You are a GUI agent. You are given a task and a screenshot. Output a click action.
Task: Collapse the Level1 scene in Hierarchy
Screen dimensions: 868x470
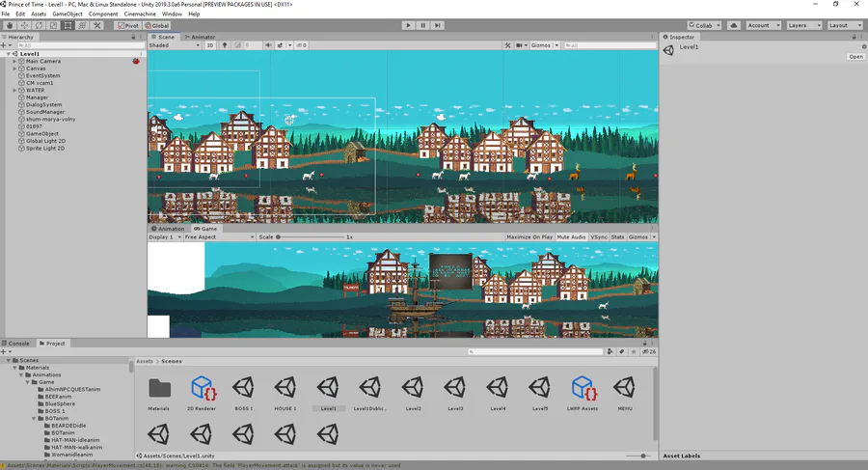9,54
